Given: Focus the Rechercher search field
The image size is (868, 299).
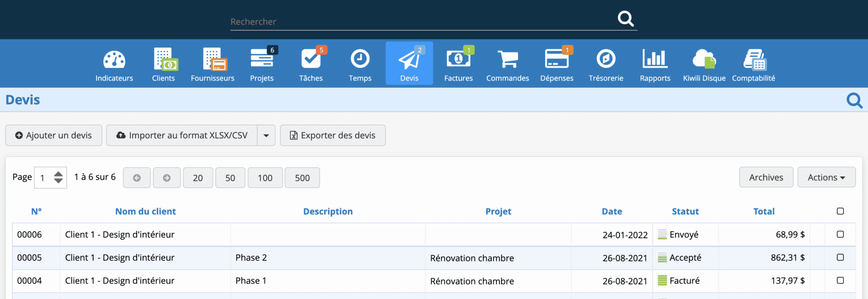Looking at the screenshot, I should 420,22.
